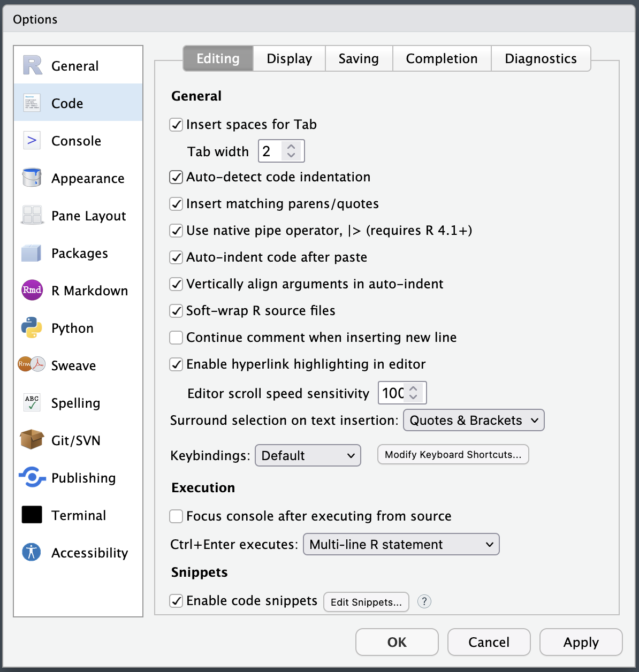This screenshot has height=672, width=639.
Task: Open the Git/SVN cardboard box icon
Action: coord(32,440)
